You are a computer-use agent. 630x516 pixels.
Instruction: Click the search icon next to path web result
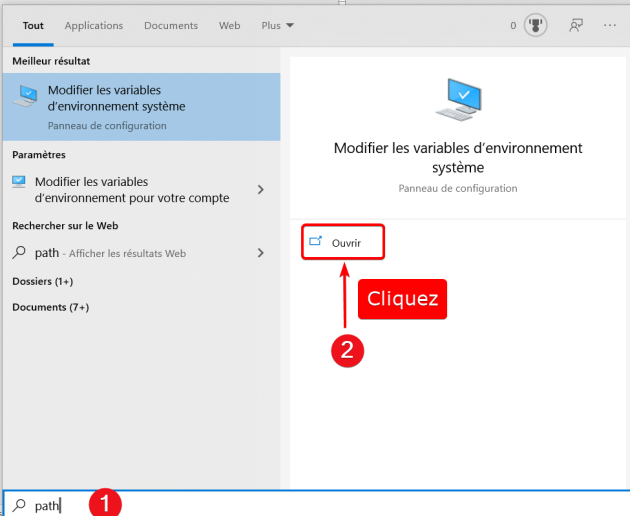tap(20, 253)
